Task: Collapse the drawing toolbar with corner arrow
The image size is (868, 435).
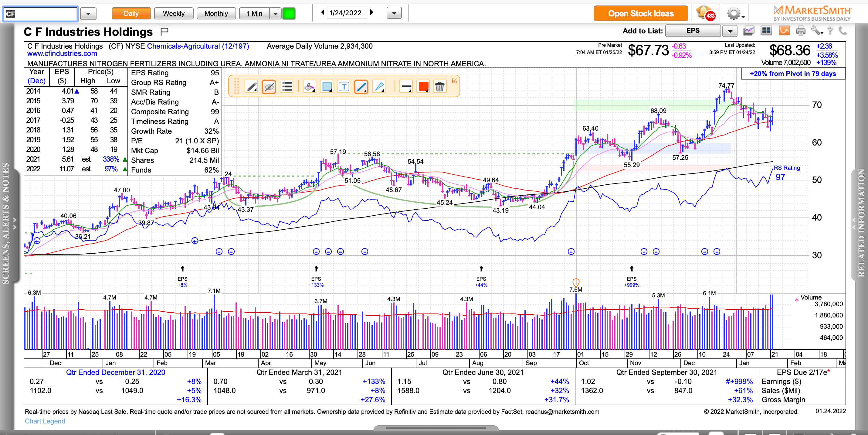Action: [454, 80]
